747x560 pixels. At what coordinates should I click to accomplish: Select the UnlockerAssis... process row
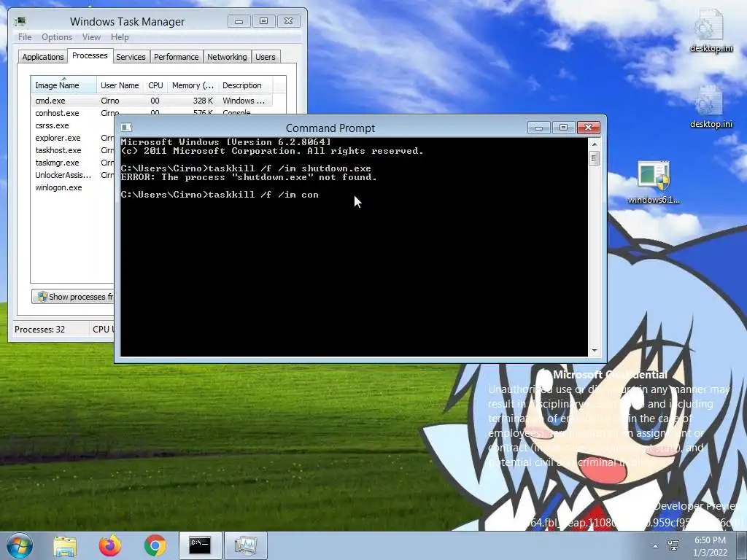(x=73, y=175)
